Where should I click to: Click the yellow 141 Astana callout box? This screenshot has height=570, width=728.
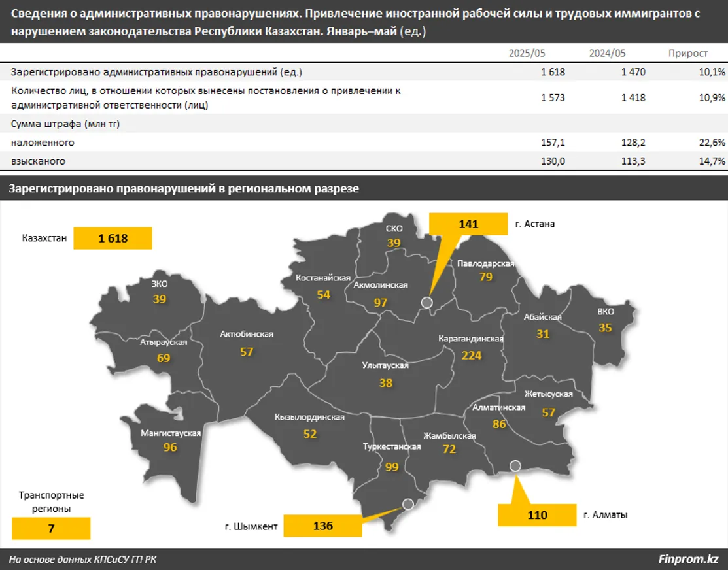(468, 224)
